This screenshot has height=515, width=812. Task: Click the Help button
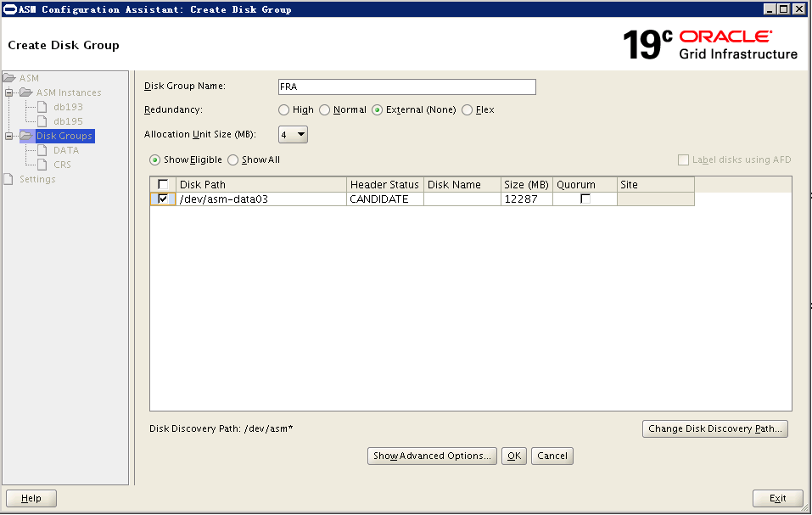[31, 498]
